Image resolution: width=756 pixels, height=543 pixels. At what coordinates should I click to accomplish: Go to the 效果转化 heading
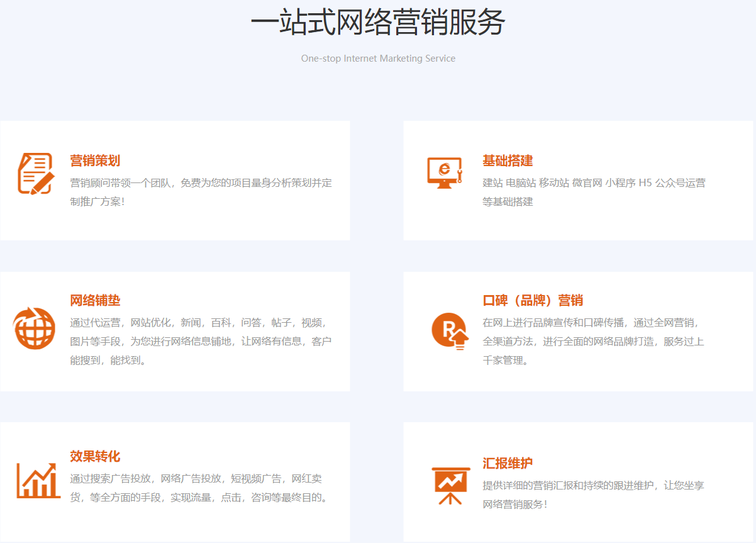[x=95, y=456]
